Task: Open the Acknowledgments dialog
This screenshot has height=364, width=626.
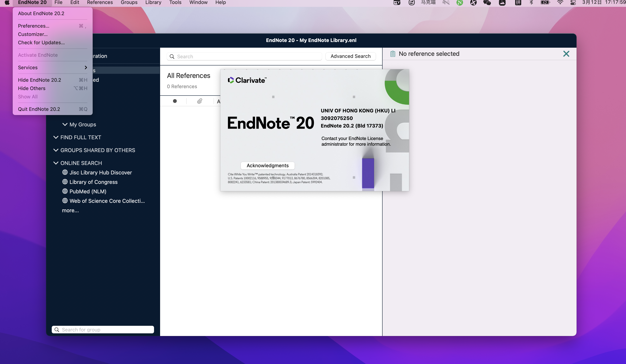Action: [267, 166]
